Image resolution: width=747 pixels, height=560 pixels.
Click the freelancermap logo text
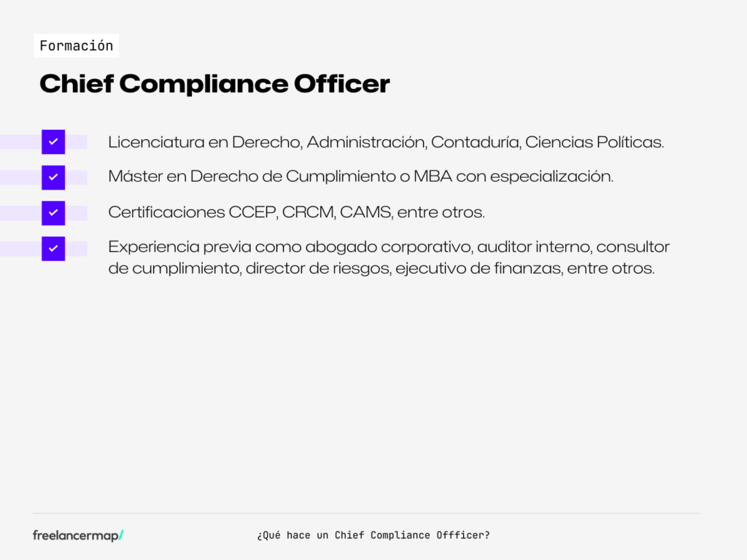[x=75, y=535]
